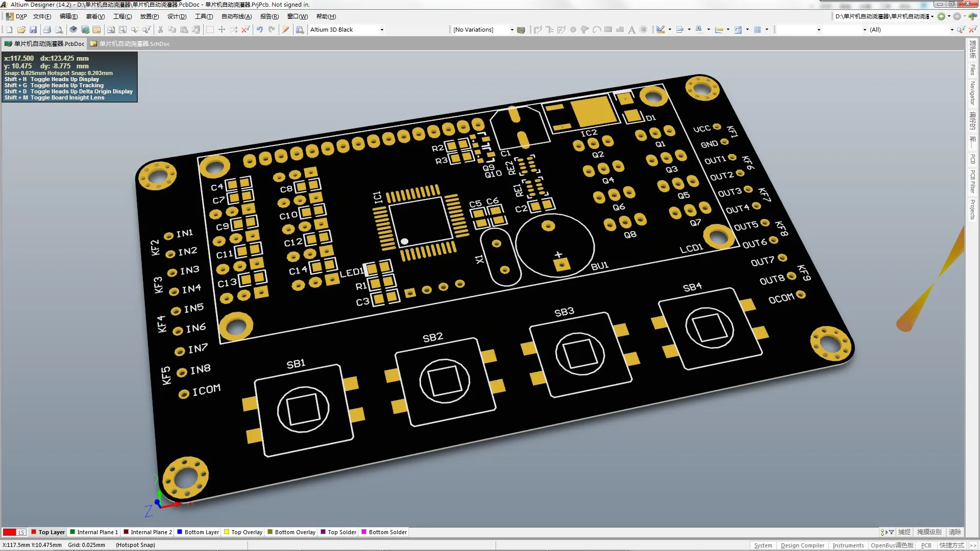Image resolution: width=980 pixels, height=551 pixels.
Task: Click the Open file folder icon
Action: point(21,30)
